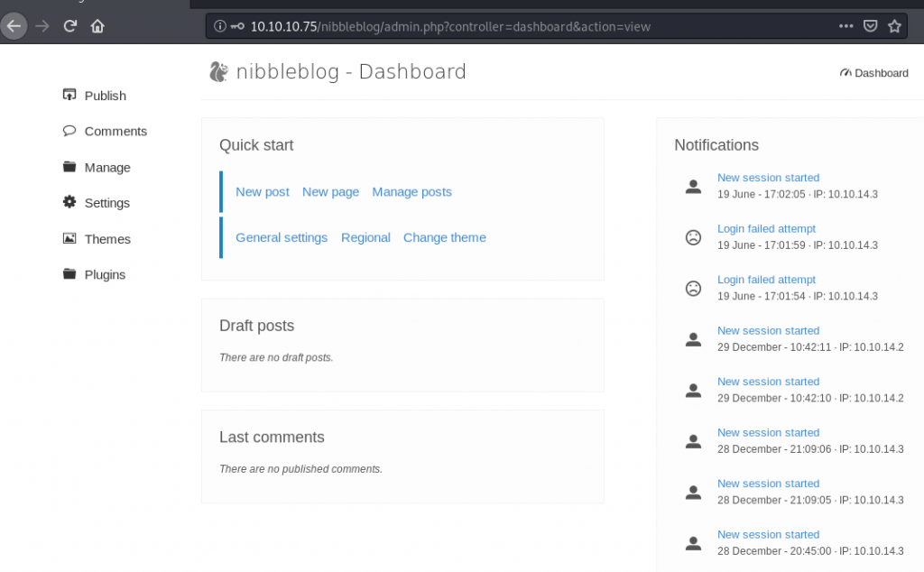
Task: Open page actions three-dots menu
Action: click(x=846, y=26)
